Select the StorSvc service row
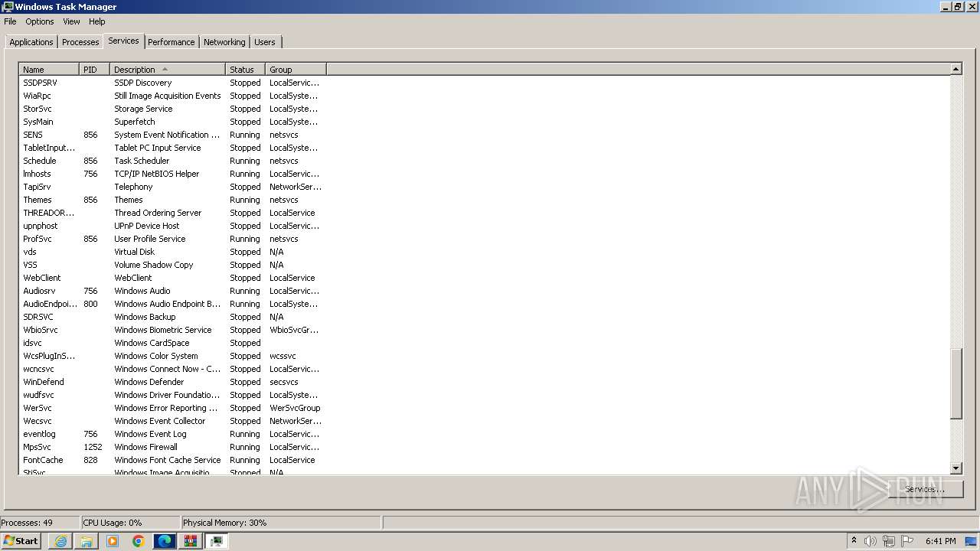 (x=172, y=109)
